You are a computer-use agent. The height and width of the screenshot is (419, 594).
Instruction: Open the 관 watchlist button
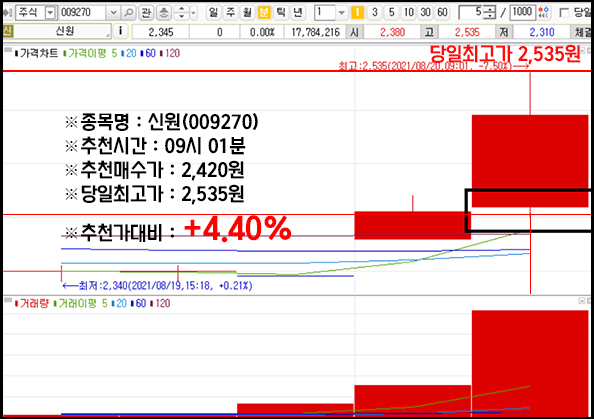(x=146, y=13)
